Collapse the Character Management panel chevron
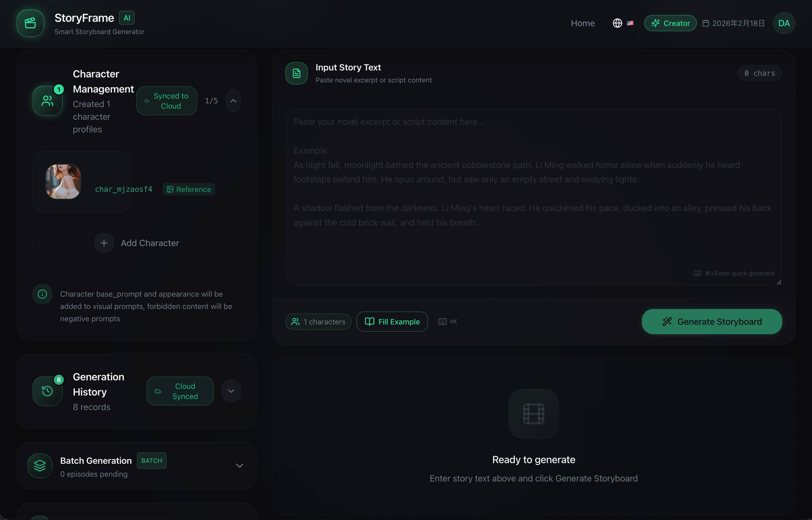The width and height of the screenshot is (812, 520). pyautogui.click(x=233, y=100)
